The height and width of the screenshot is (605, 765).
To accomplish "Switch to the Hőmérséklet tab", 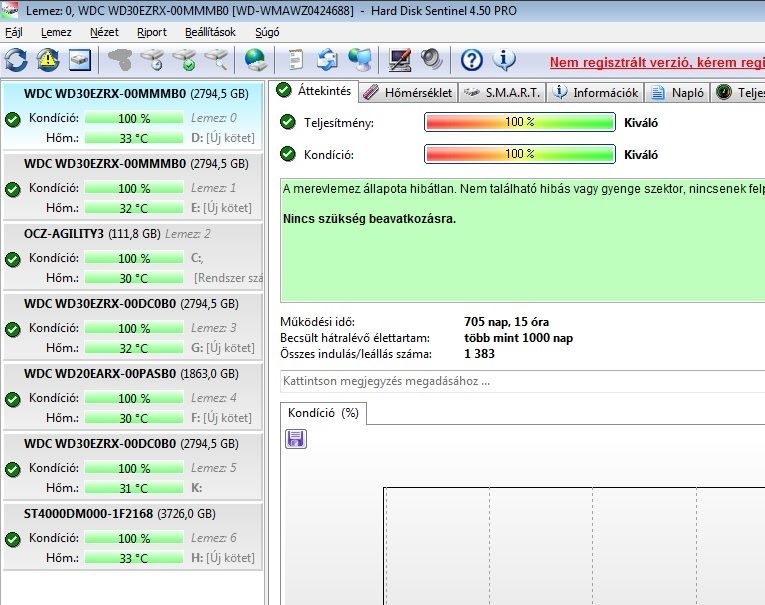I will 408,93.
